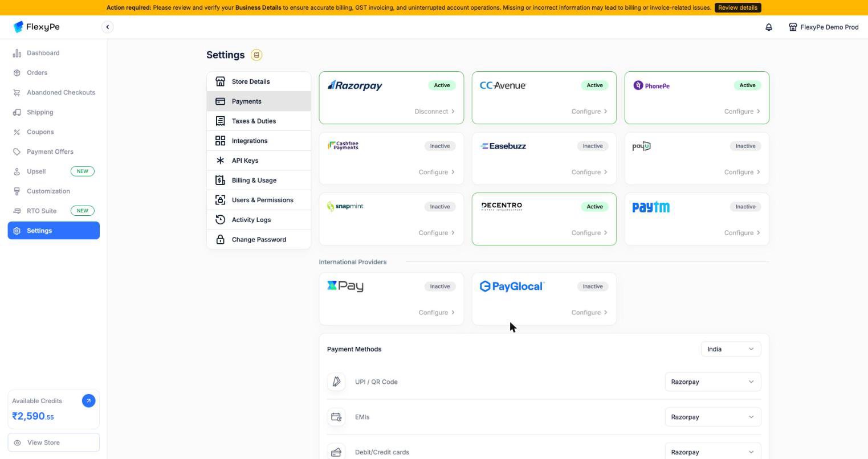Click the Billing & Usage invoice icon
The width and height of the screenshot is (868, 459).
(x=221, y=180)
